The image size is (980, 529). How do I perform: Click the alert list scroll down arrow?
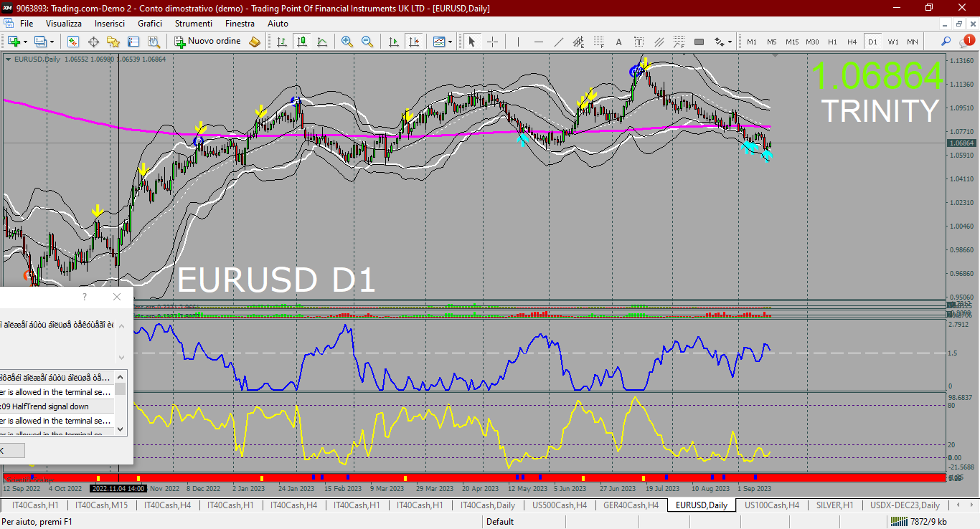pos(121,429)
